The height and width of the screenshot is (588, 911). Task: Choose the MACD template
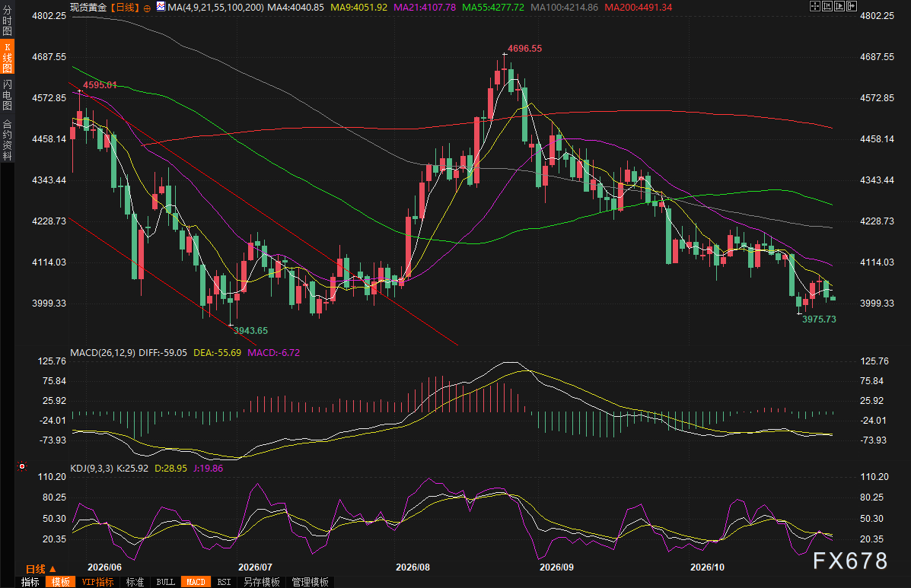point(196,582)
